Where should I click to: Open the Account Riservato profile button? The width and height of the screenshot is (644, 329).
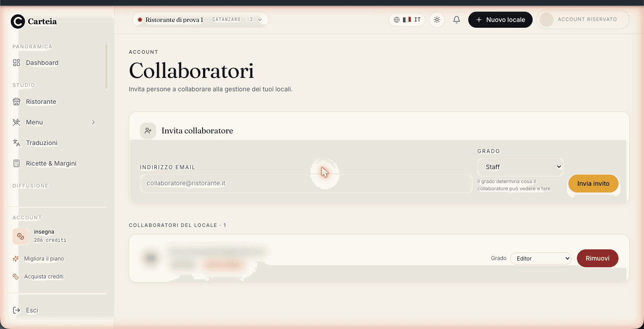(x=583, y=20)
